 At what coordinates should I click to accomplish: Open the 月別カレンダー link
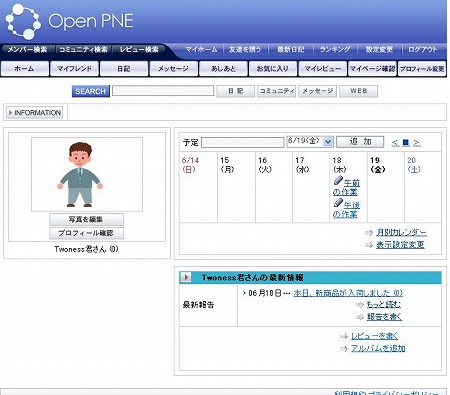click(x=401, y=232)
